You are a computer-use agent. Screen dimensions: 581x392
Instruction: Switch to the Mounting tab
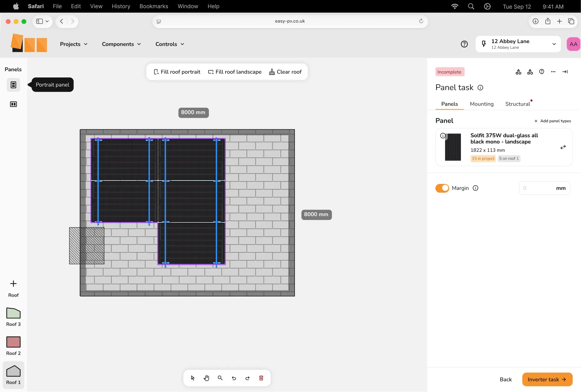[482, 104]
